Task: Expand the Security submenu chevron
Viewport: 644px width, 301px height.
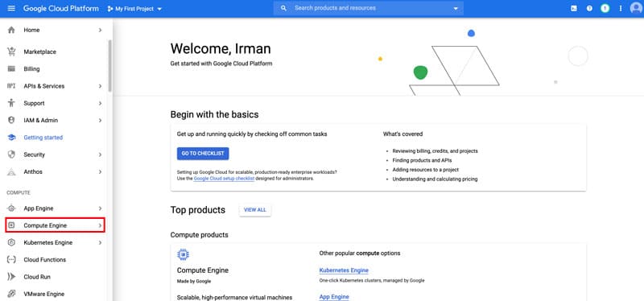Action: 100,155
